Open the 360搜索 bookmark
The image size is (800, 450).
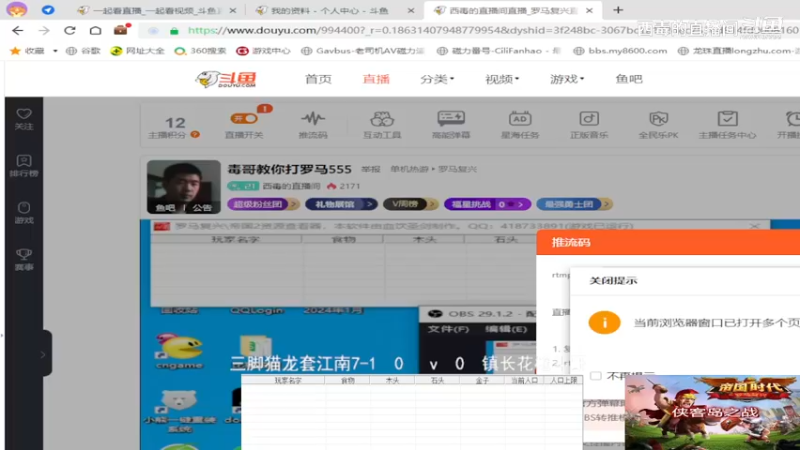(200, 51)
